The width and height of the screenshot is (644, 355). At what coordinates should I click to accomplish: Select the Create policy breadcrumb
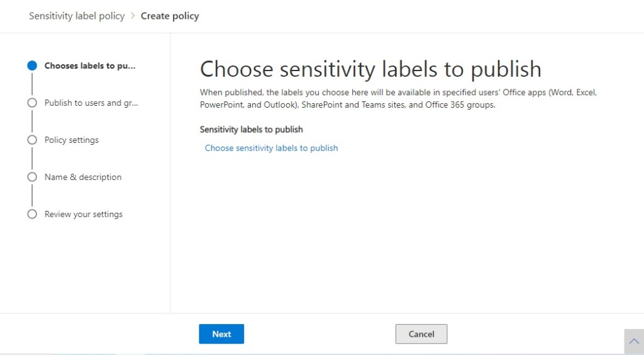tap(170, 16)
